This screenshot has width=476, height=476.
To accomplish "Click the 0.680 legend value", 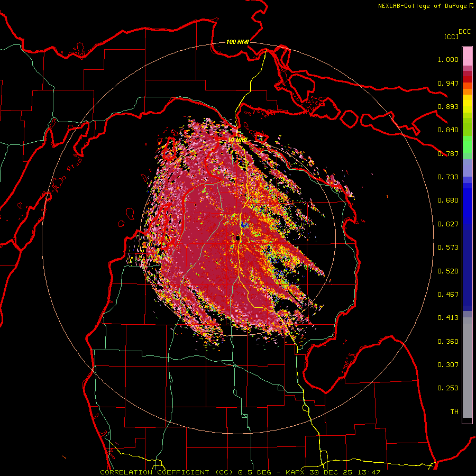I will pos(448,200).
